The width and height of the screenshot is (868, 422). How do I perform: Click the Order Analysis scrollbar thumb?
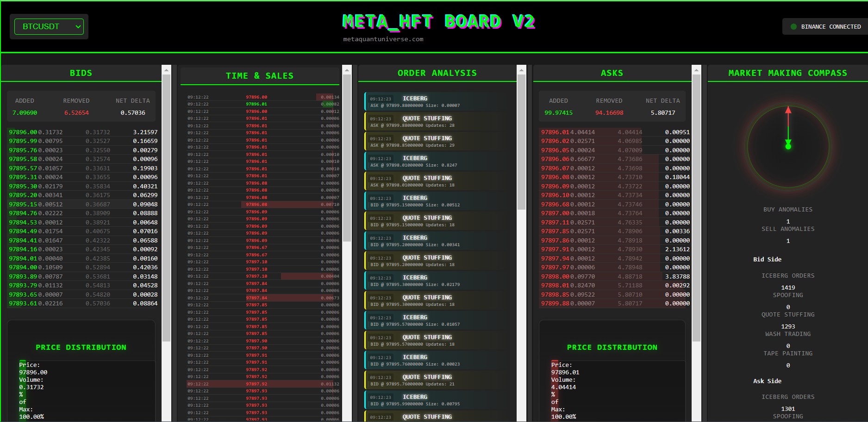[x=521, y=143]
